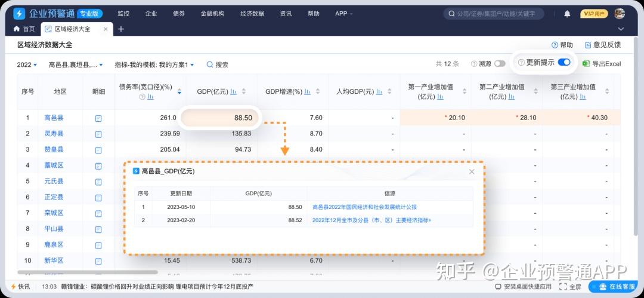This screenshot has width=644, height=298.
Task: Click the global search input field
Action: pos(493,14)
